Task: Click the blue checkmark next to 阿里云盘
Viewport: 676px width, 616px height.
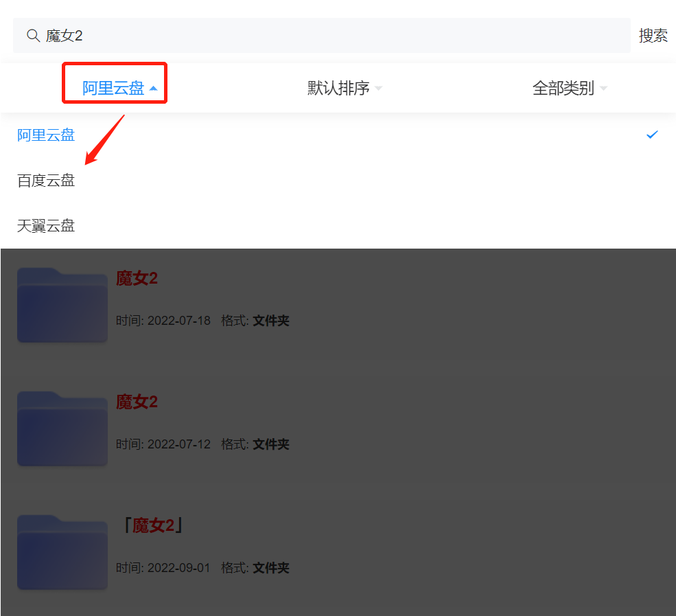Action: [x=652, y=135]
